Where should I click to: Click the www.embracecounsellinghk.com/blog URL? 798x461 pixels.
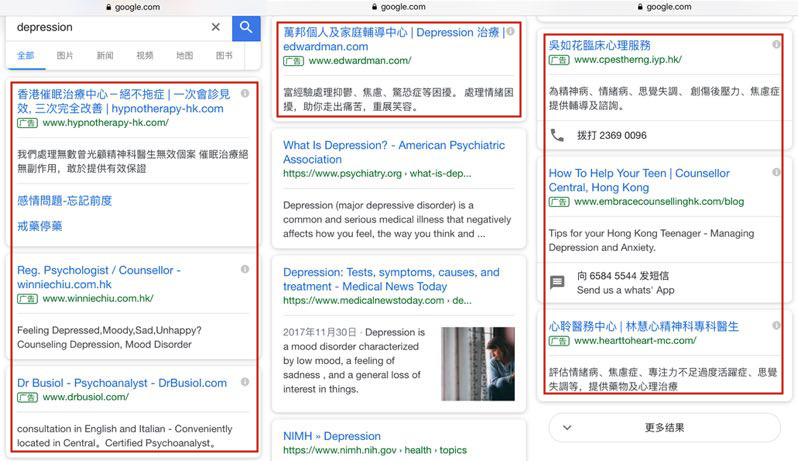pos(659,201)
